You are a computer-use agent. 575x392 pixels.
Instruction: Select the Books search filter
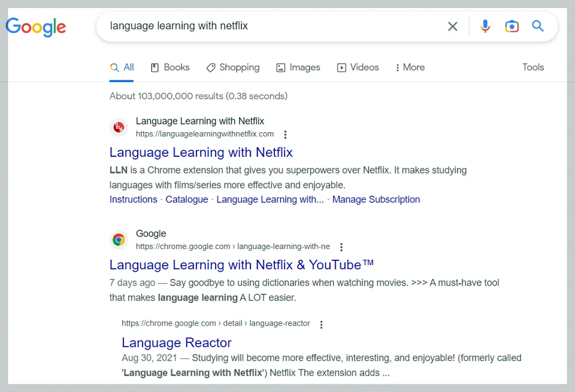170,67
